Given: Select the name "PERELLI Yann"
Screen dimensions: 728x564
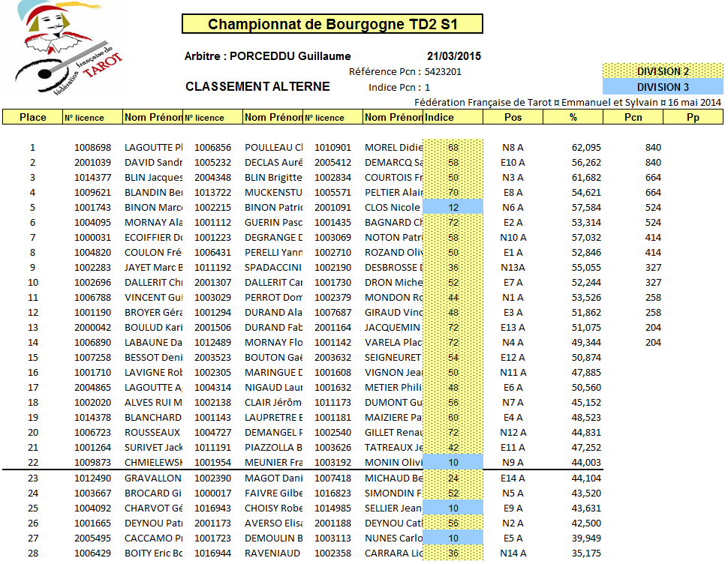Looking at the screenshot, I should point(273,252).
